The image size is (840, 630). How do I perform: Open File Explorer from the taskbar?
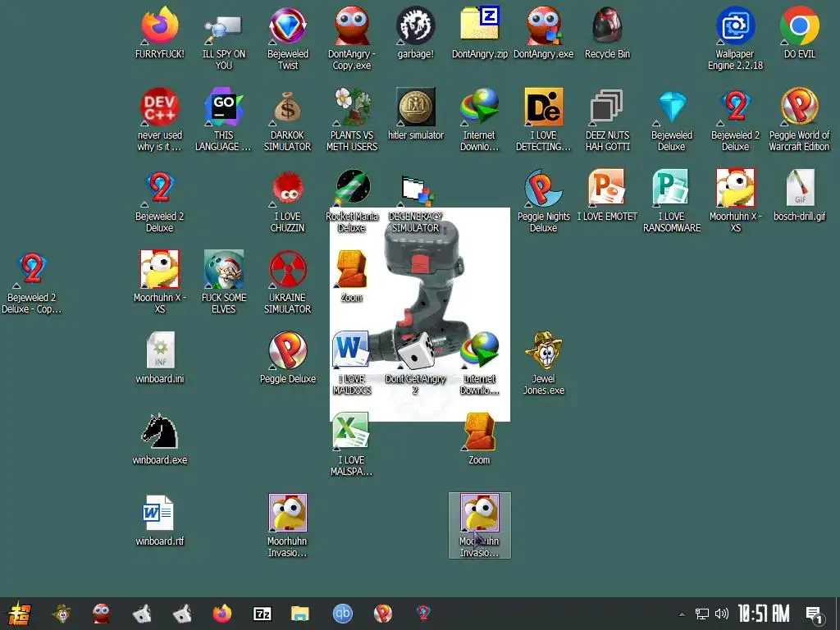coord(300,614)
